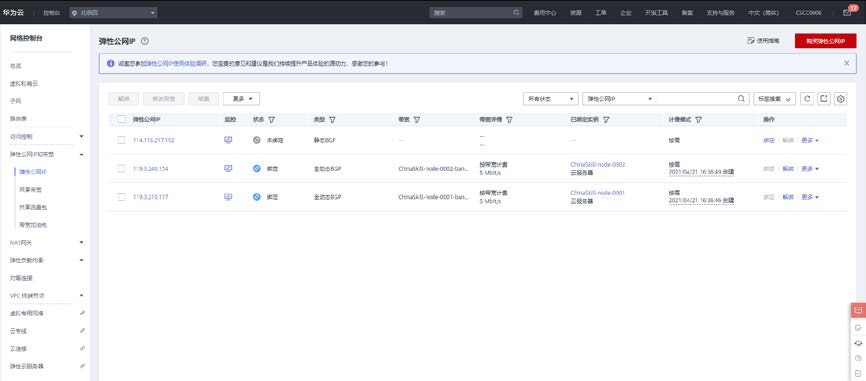
Task: Tick the select-all checkbox in table header
Action: pyautogui.click(x=122, y=119)
